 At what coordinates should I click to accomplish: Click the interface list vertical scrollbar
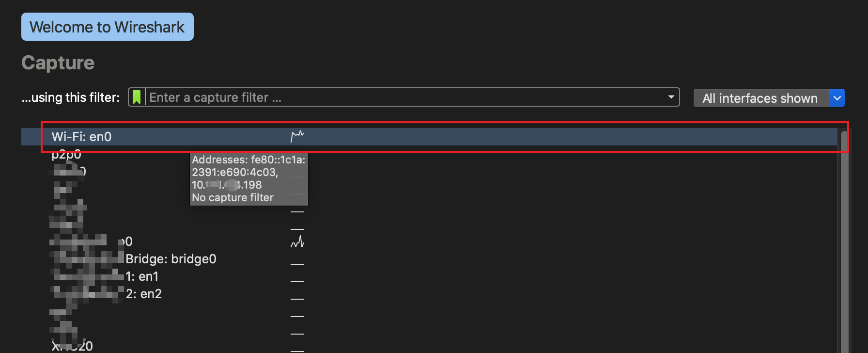[844, 242]
